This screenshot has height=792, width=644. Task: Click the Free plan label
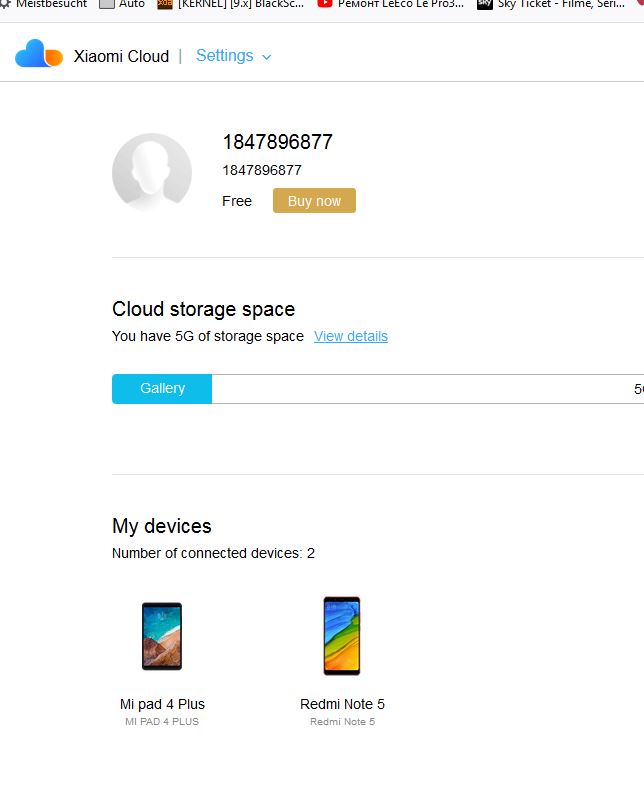click(x=237, y=201)
